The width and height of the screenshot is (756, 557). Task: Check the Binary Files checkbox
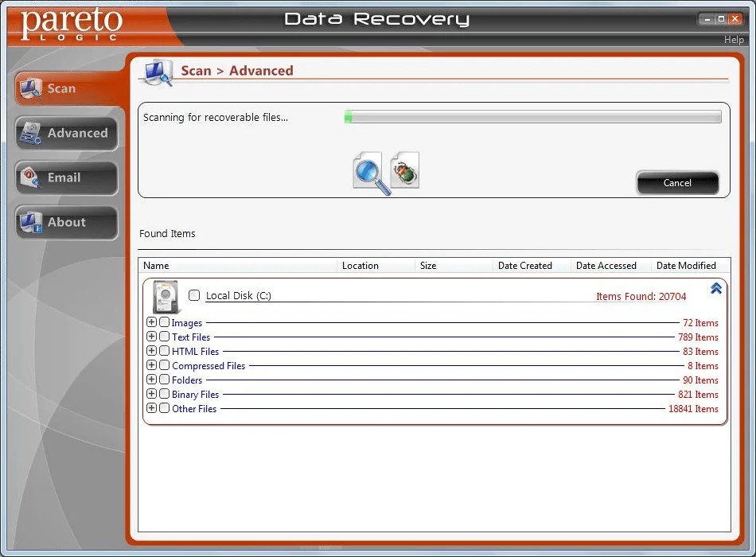pos(162,394)
